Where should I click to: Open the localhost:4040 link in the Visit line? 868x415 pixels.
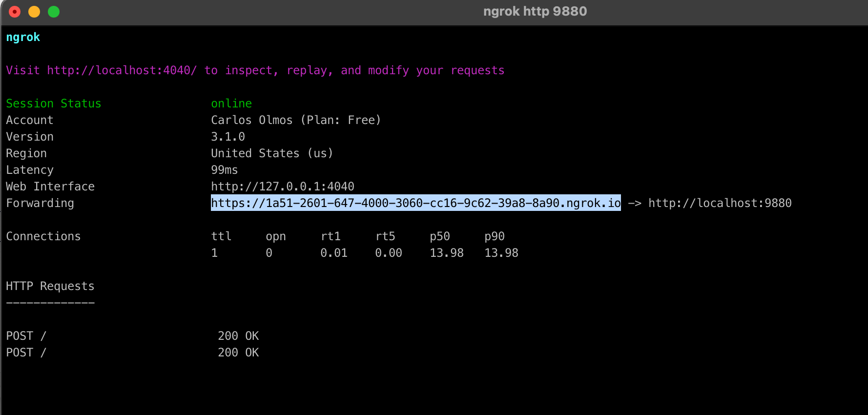click(x=122, y=70)
